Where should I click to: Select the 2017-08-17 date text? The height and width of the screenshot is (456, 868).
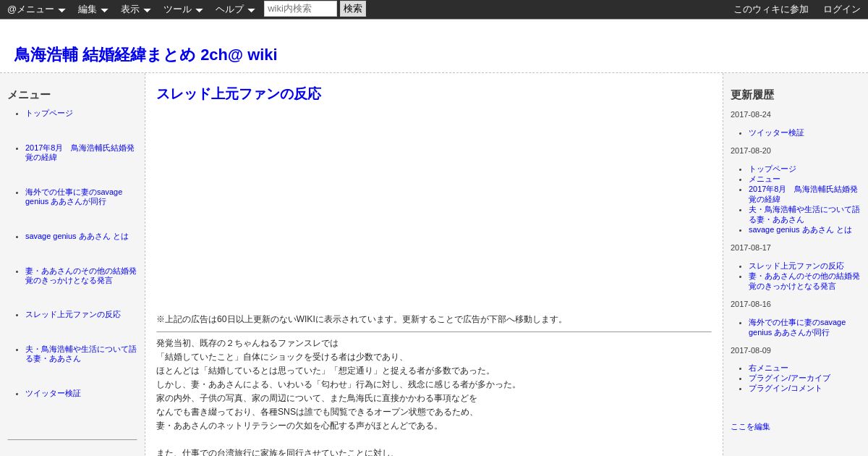(751, 248)
